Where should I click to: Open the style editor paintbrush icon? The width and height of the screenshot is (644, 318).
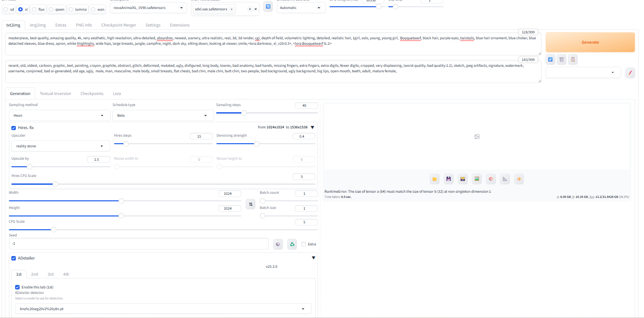[x=630, y=73]
